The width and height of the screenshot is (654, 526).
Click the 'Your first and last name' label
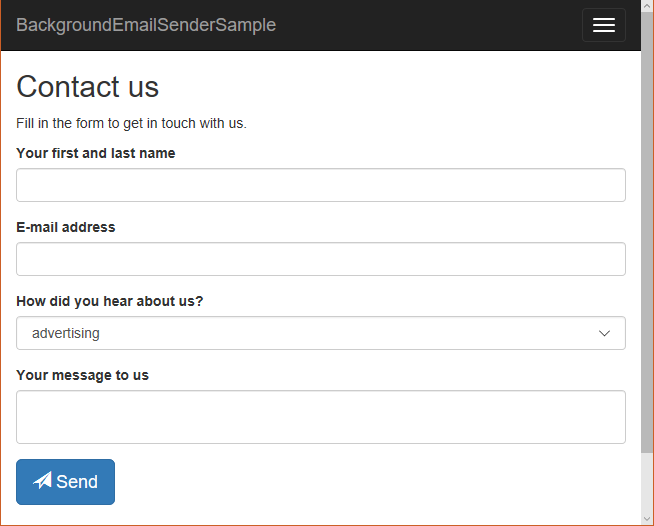[x=96, y=153]
